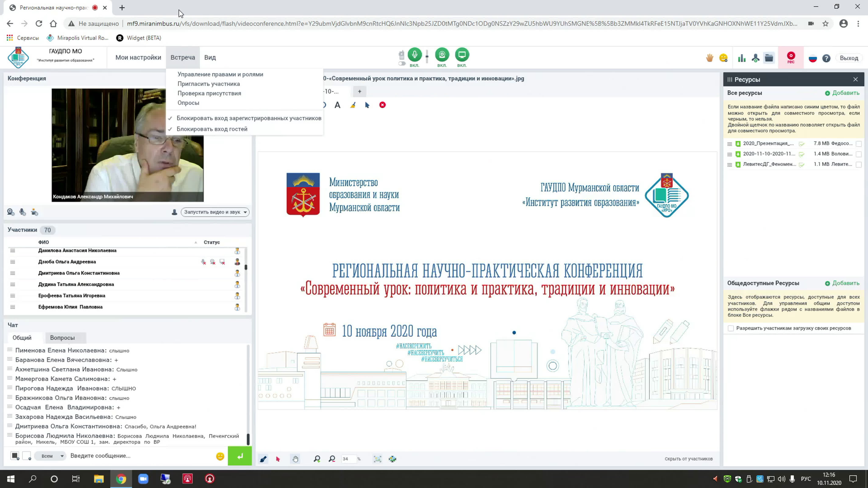The image size is (868, 488).
Task: Check box for ЛевитесДГ_Феномен file
Action: coord(859,165)
